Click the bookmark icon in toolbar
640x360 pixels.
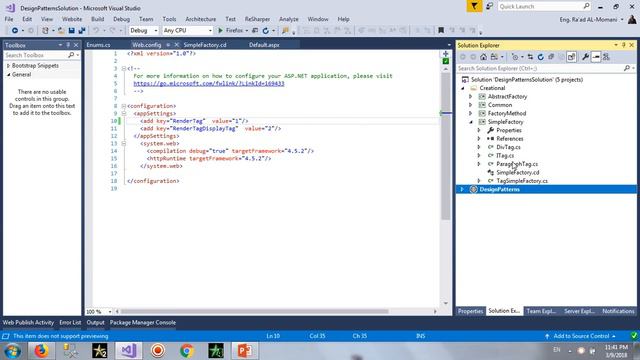click(x=441, y=31)
